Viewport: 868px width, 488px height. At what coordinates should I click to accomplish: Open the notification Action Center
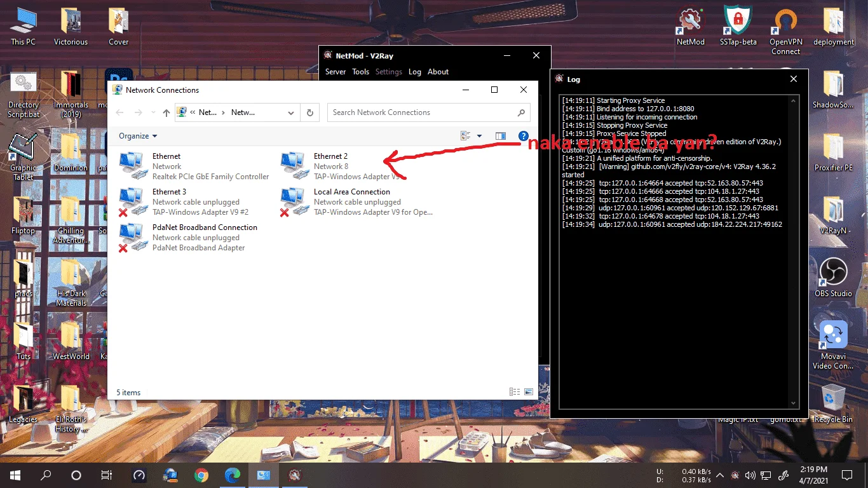tap(846, 475)
